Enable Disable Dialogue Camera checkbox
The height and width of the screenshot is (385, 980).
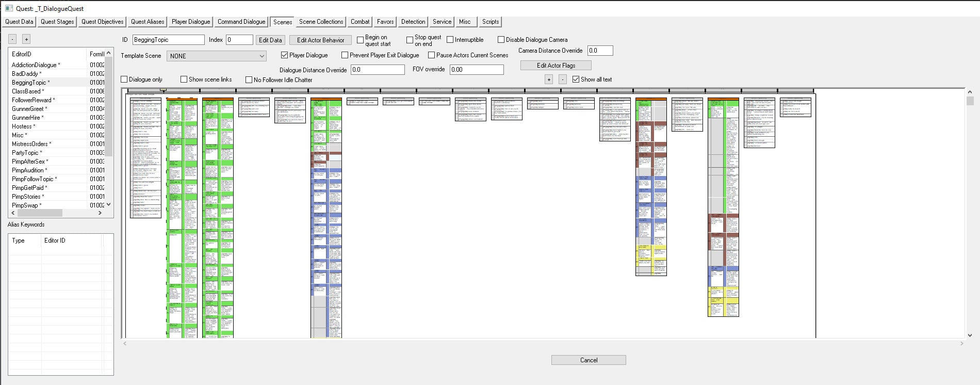pyautogui.click(x=501, y=40)
